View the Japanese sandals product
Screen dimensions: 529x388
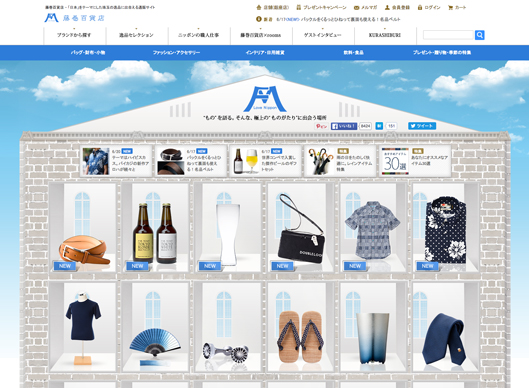(301, 336)
